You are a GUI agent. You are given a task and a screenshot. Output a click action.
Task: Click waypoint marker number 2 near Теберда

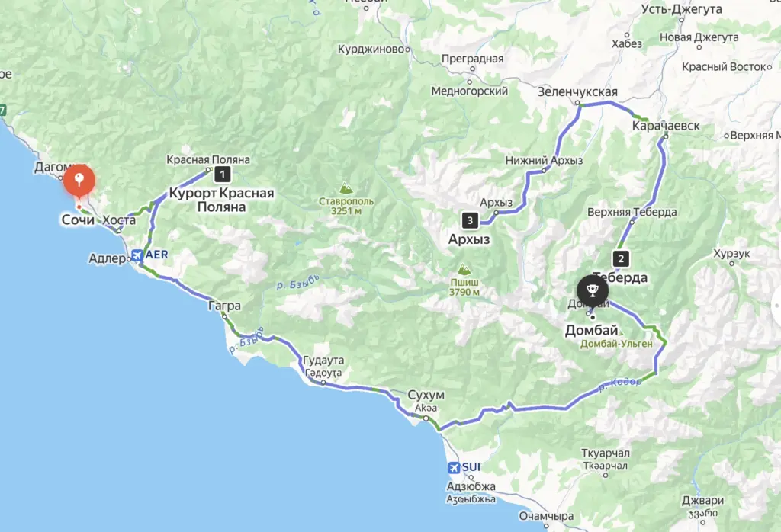tap(621, 259)
